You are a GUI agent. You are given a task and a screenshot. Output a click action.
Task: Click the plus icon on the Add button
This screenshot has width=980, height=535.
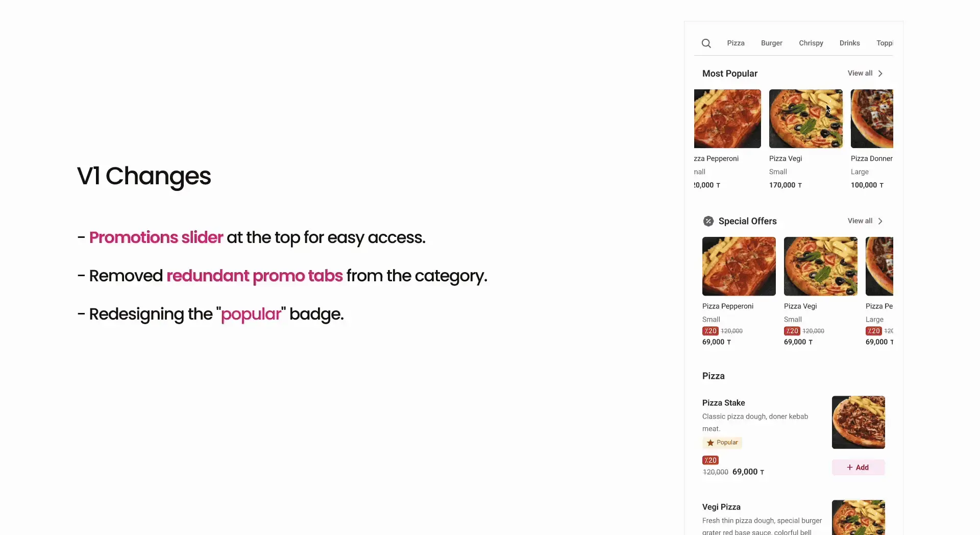tap(849, 467)
